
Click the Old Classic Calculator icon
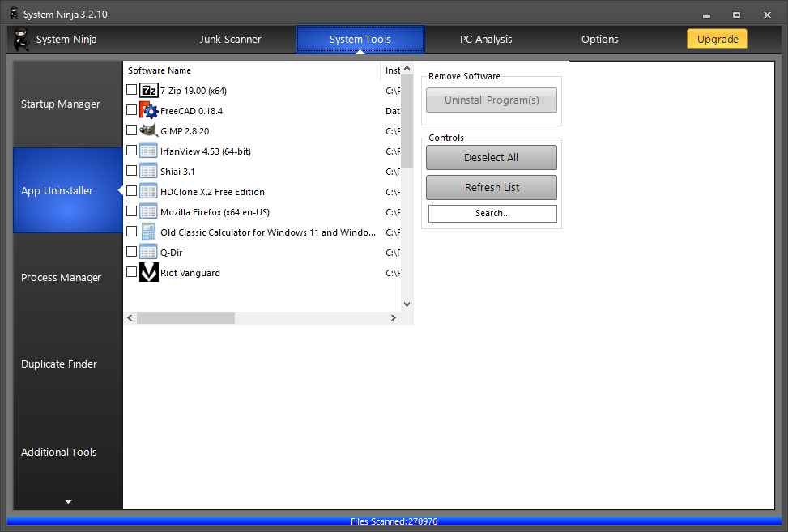pos(148,232)
